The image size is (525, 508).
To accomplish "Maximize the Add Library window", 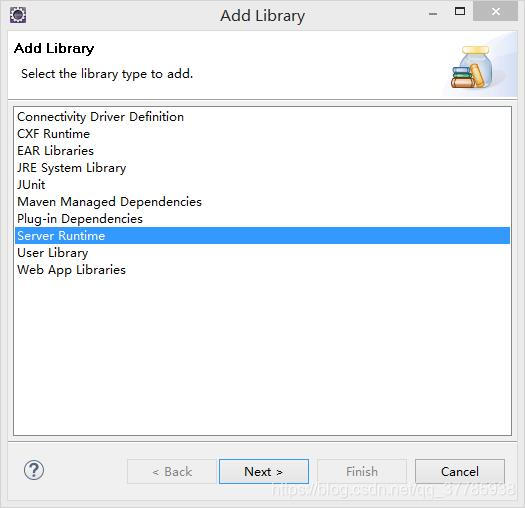I will pyautogui.click(x=460, y=12).
